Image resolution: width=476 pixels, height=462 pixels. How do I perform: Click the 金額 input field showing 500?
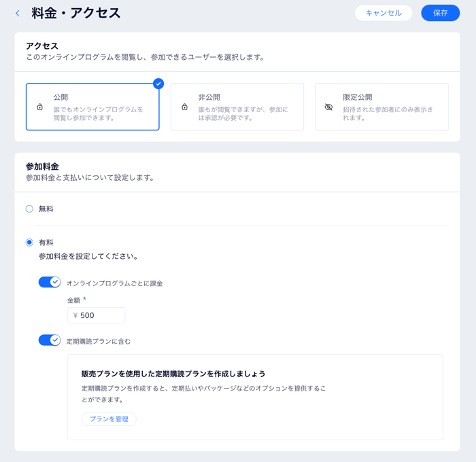pos(97,315)
